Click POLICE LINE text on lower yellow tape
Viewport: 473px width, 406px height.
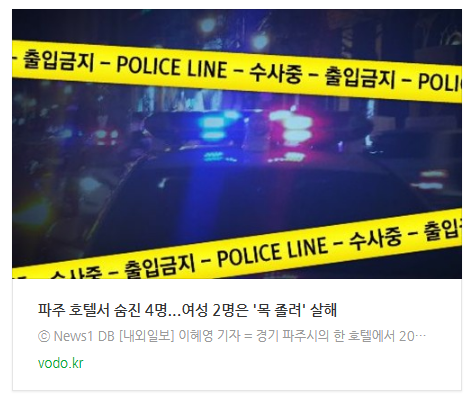[272, 251]
